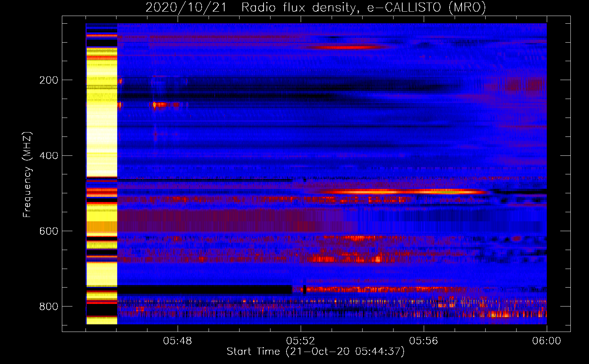The image size is (589, 364).
Task: Click the 05:48 time tick label
Action: point(177,341)
